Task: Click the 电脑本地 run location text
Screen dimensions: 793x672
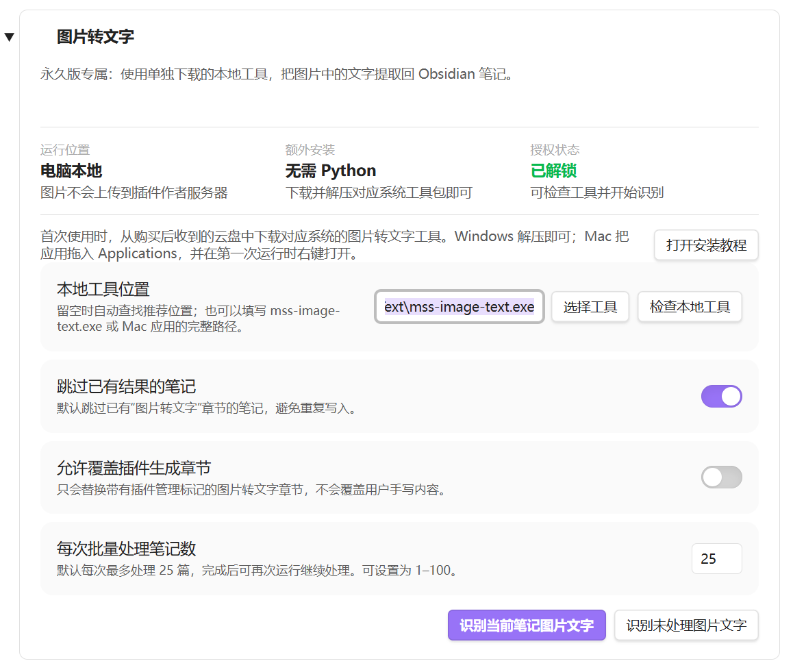Action: (x=71, y=171)
